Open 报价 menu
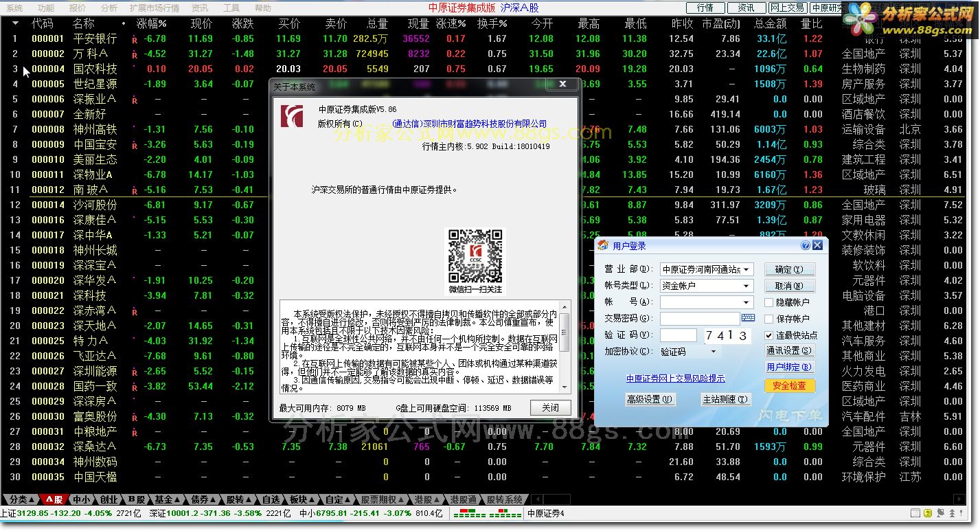The width and height of the screenshot is (980, 531). [x=78, y=8]
